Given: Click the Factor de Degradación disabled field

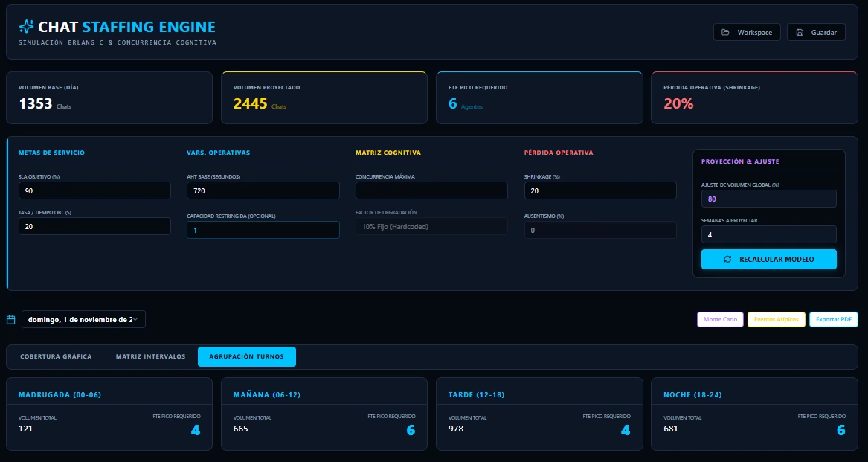Looking at the screenshot, I should (x=431, y=227).
